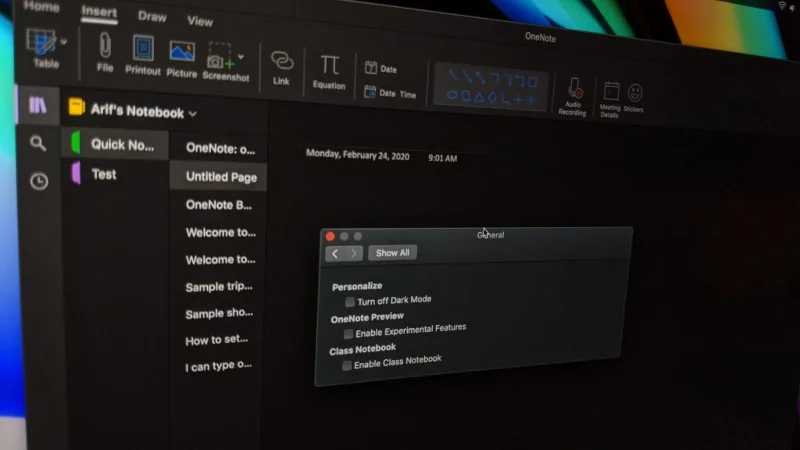Insert a Printout from the ribbon
The width and height of the screenshot is (800, 450).
pyautogui.click(x=143, y=50)
